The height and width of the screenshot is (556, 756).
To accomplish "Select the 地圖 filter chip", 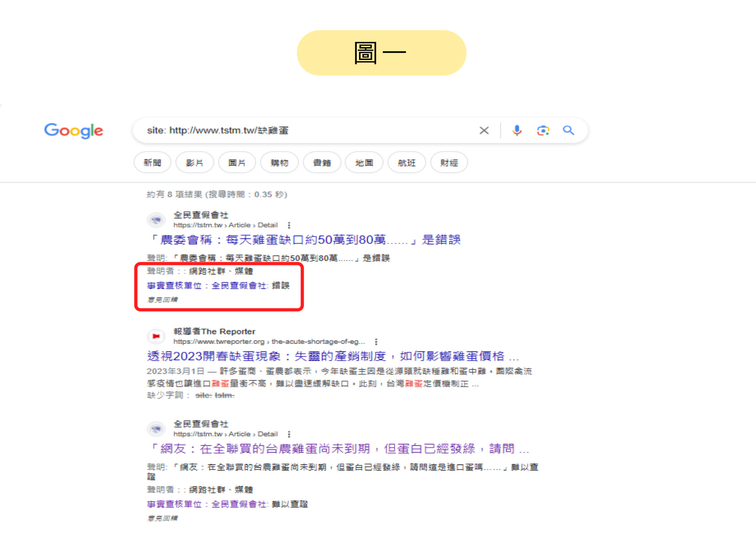I will pos(364,162).
